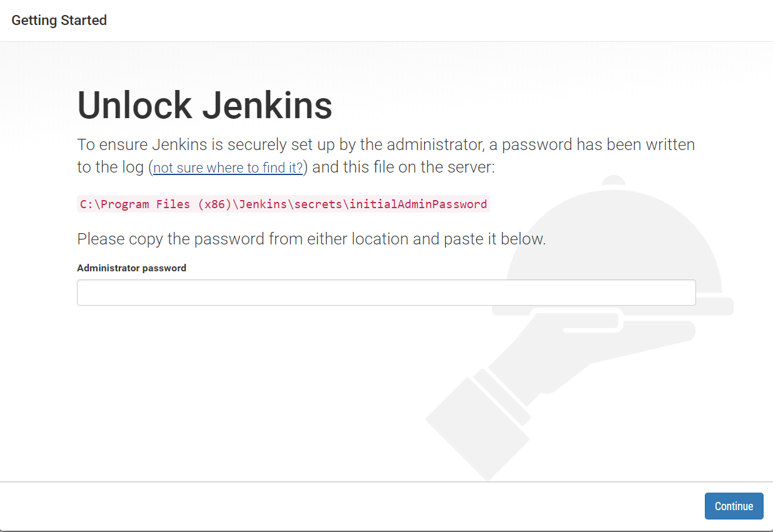The image size is (773, 532).
Task: Click the Administrator password label
Action: point(131,268)
